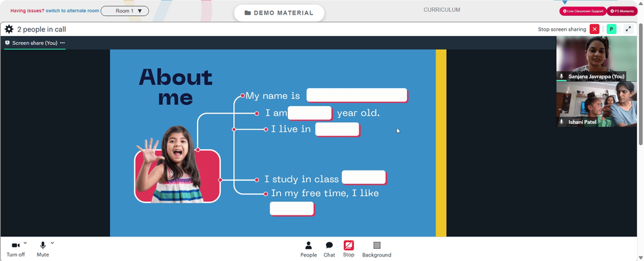Stop screen sharing from the bottom toolbar
Viewport: 644px width, 261px height.
348,249
